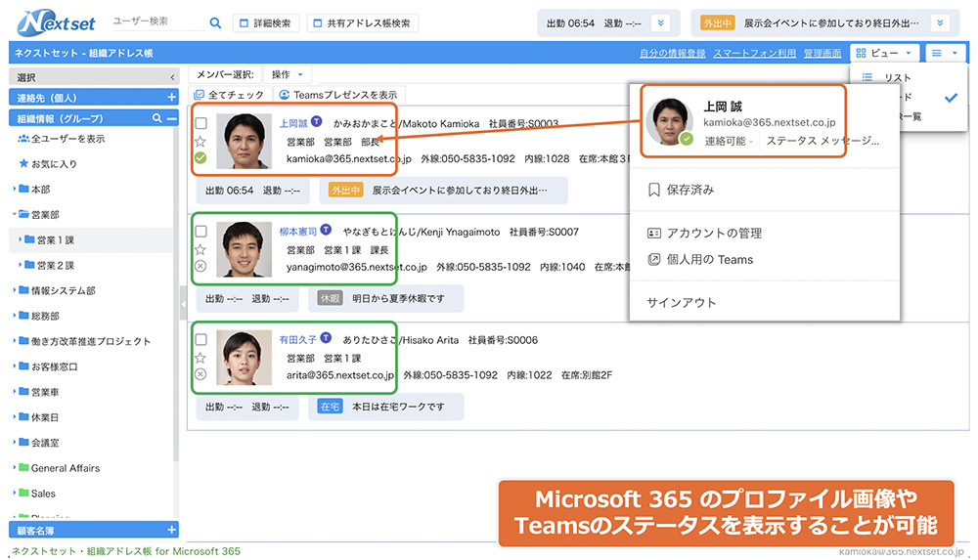Tick the checkbox for 有田久子

point(200,340)
